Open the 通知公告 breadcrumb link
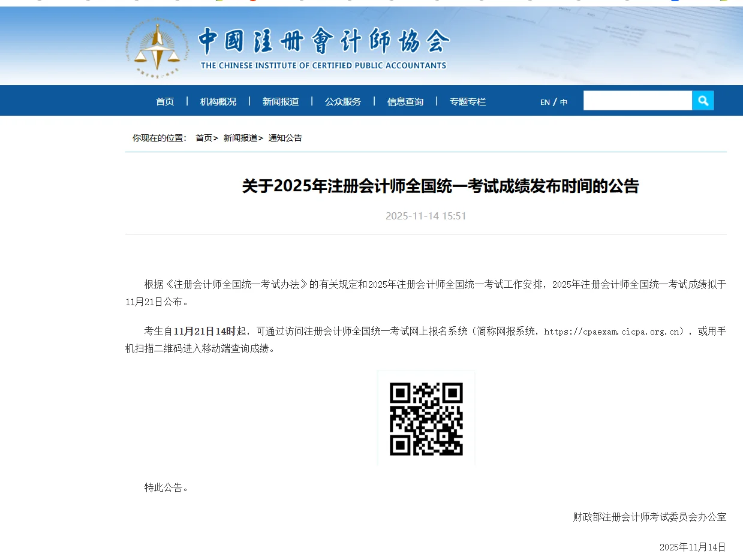Image resolution: width=743 pixels, height=560 pixels. (x=285, y=137)
